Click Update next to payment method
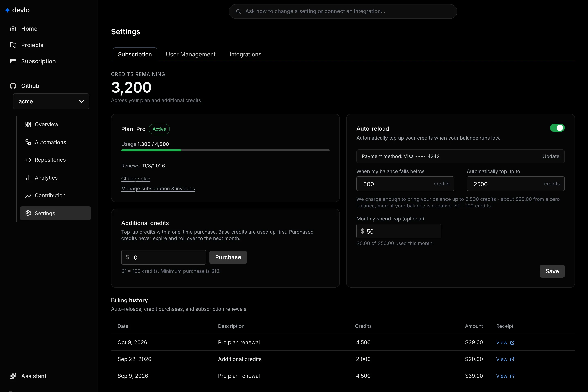Viewport: 588px width, 392px height. 551,156
